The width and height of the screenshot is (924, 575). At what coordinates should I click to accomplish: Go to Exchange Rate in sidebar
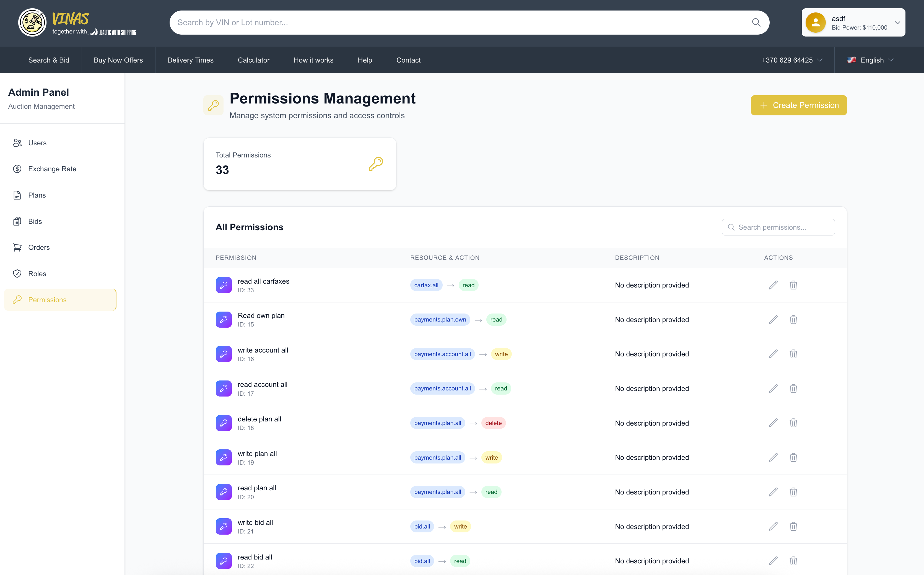click(x=52, y=169)
